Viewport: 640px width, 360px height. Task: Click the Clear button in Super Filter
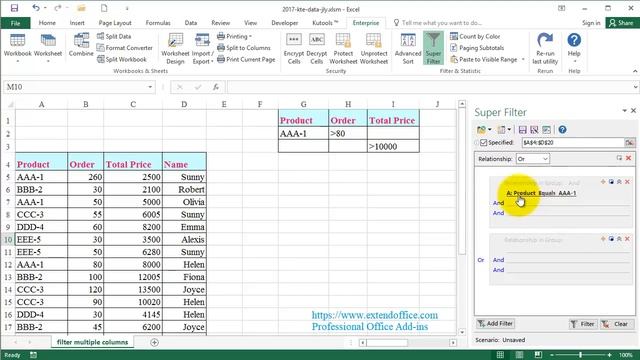[x=616, y=324]
